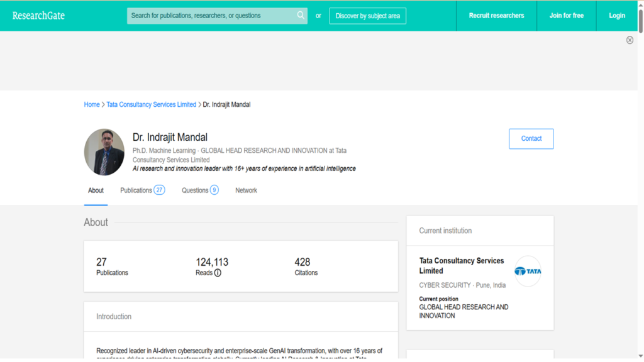Click the Current institution heading
Screen dimensions: 644x362
point(445,231)
